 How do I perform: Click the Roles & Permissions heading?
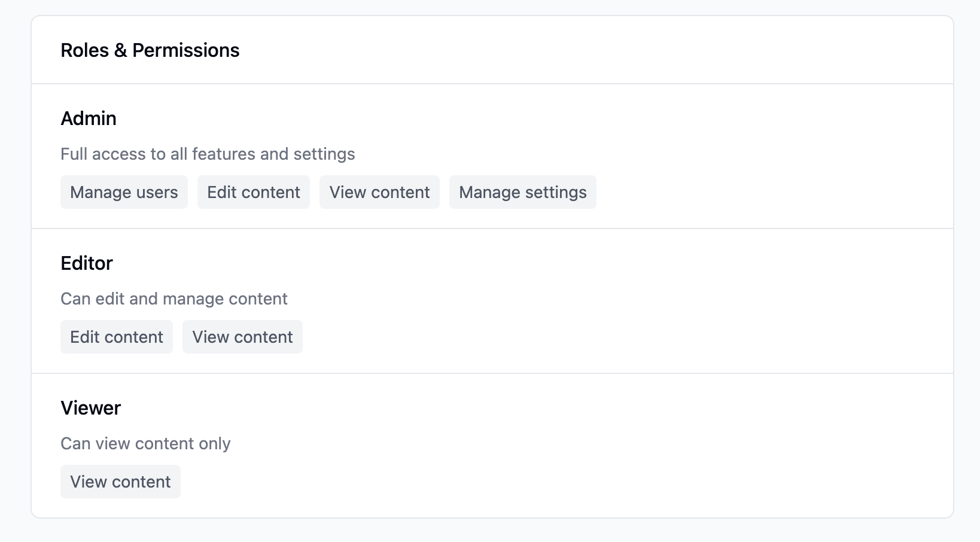(x=150, y=50)
